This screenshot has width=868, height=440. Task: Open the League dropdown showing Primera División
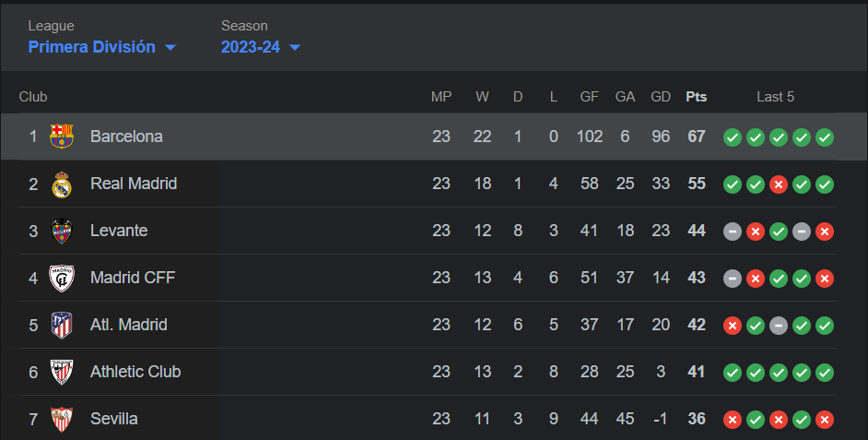point(102,47)
